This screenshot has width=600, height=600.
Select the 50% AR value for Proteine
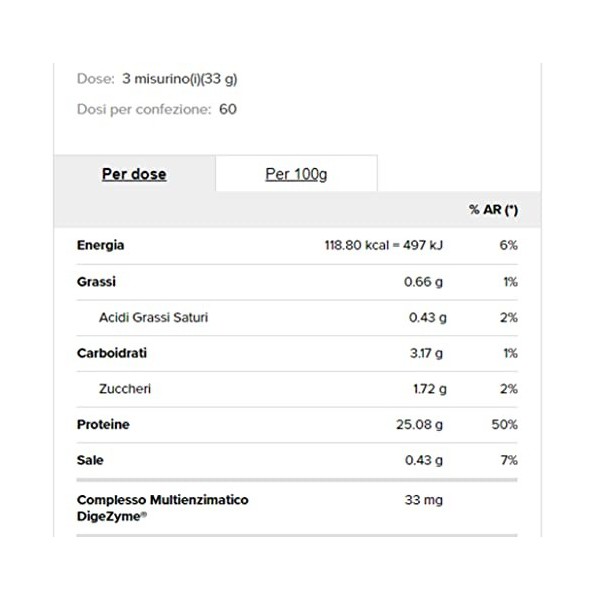[503, 425]
